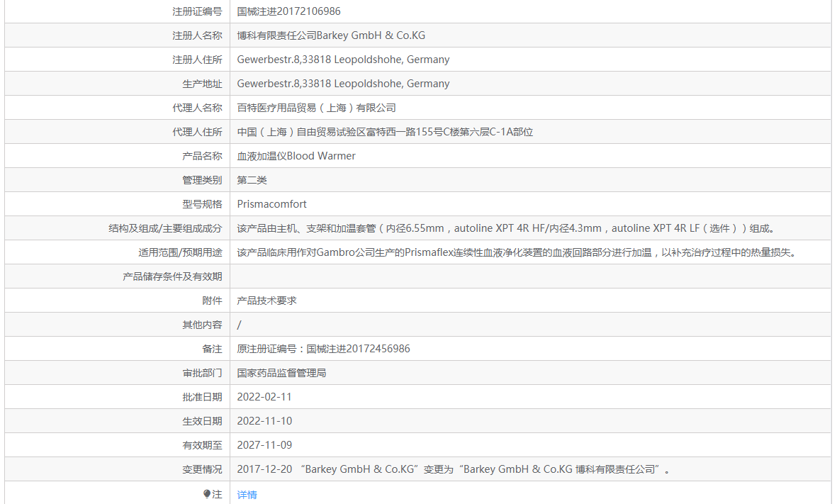The image size is (837, 504).
Task: Select the Gewerbestr.8 address in the 生产地址 row
Action: coord(343,83)
